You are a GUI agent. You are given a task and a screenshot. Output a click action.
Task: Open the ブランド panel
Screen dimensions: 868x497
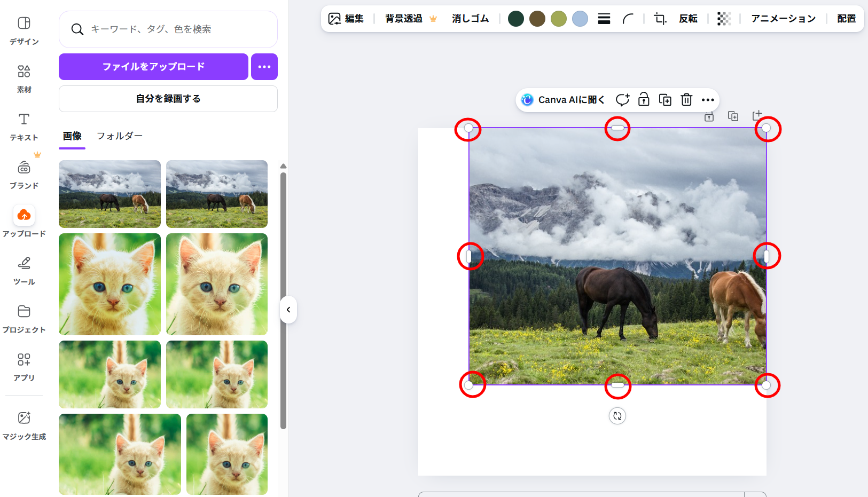(x=24, y=175)
